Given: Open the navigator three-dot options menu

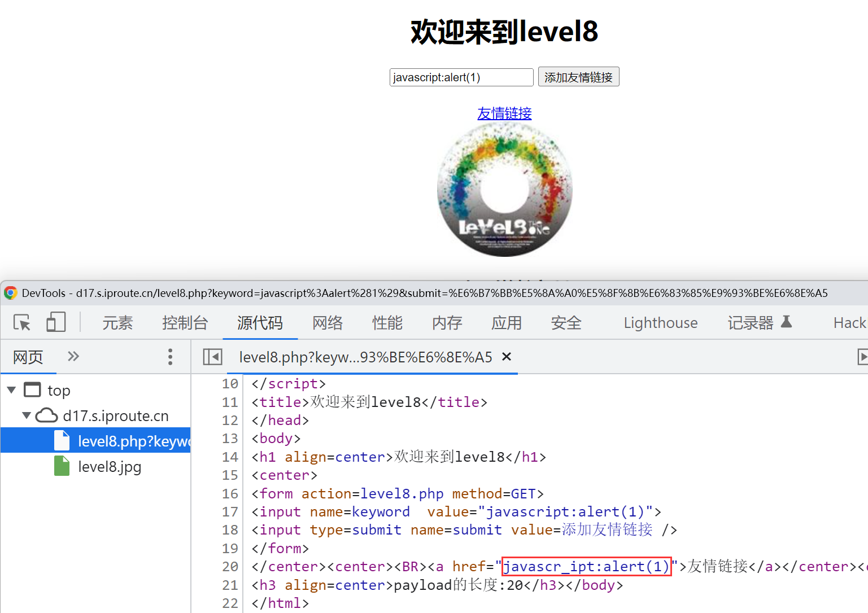Looking at the screenshot, I should [x=170, y=357].
